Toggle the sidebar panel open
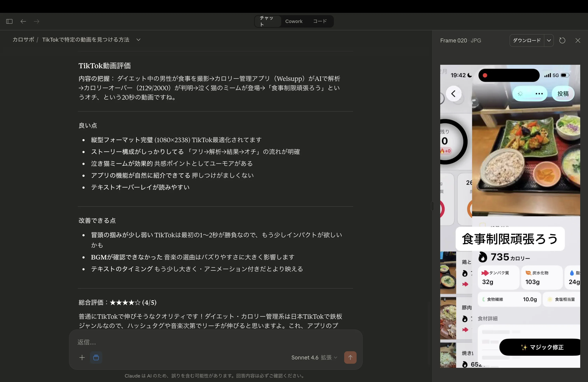This screenshot has width=588, height=382. point(9,22)
